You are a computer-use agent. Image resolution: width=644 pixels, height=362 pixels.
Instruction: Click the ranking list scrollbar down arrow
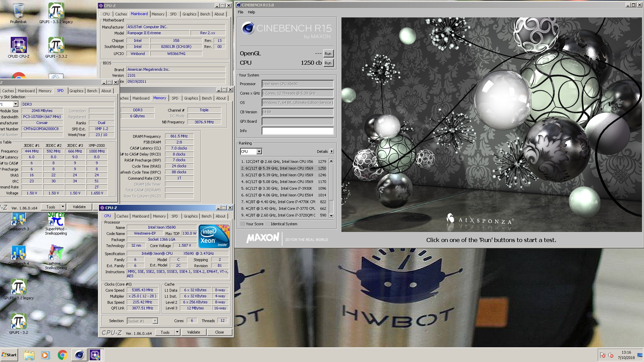[331, 216]
